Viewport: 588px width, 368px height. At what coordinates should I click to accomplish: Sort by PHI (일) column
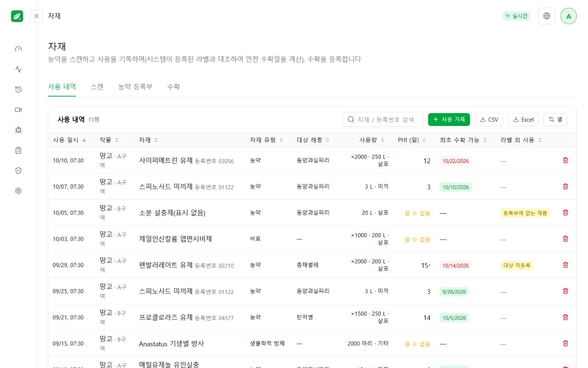tap(412, 140)
